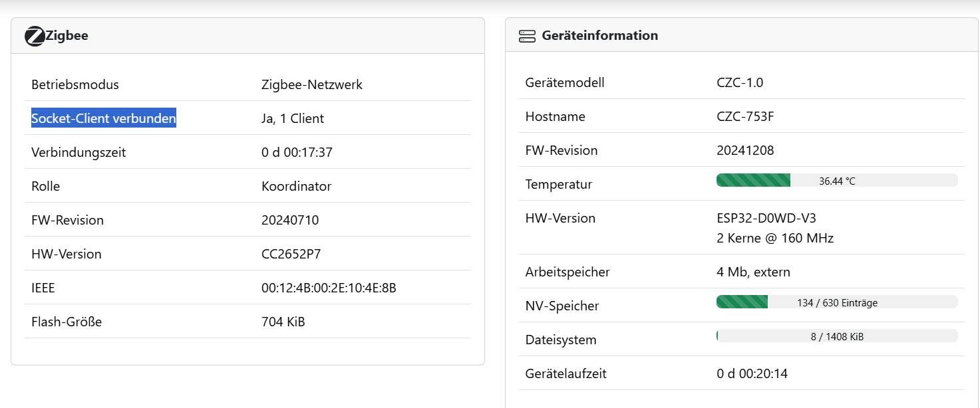980x408 pixels.
Task: Click the device FW-Revision 20241208 value
Action: point(745,150)
